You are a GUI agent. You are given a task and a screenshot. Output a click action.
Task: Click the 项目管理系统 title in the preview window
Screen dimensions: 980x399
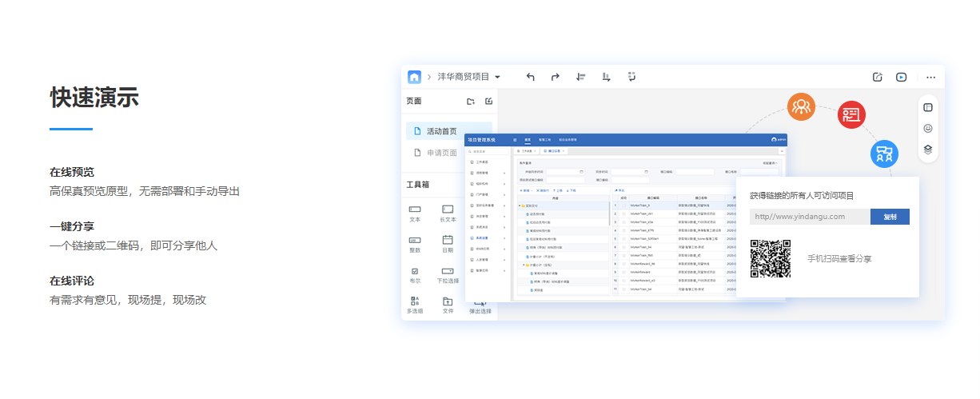pos(481,139)
